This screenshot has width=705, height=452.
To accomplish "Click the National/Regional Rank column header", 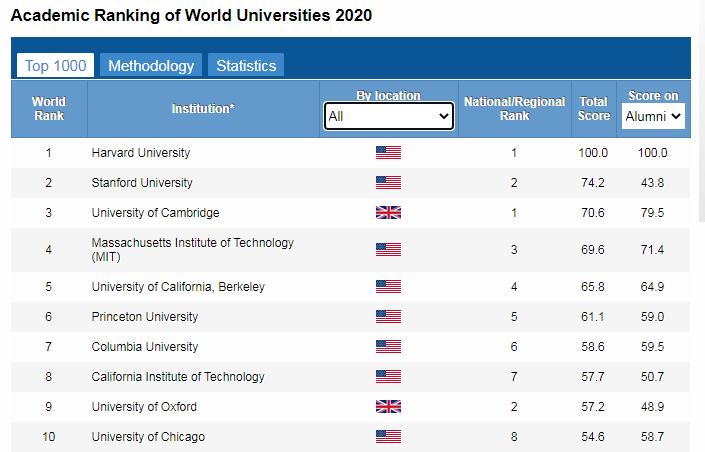I will point(514,108).
